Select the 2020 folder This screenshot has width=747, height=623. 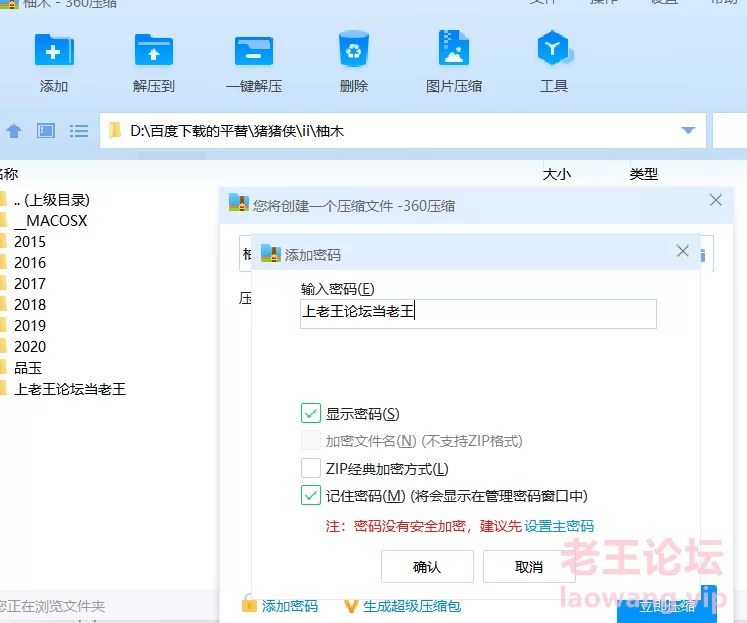click(x=30, y=347)
